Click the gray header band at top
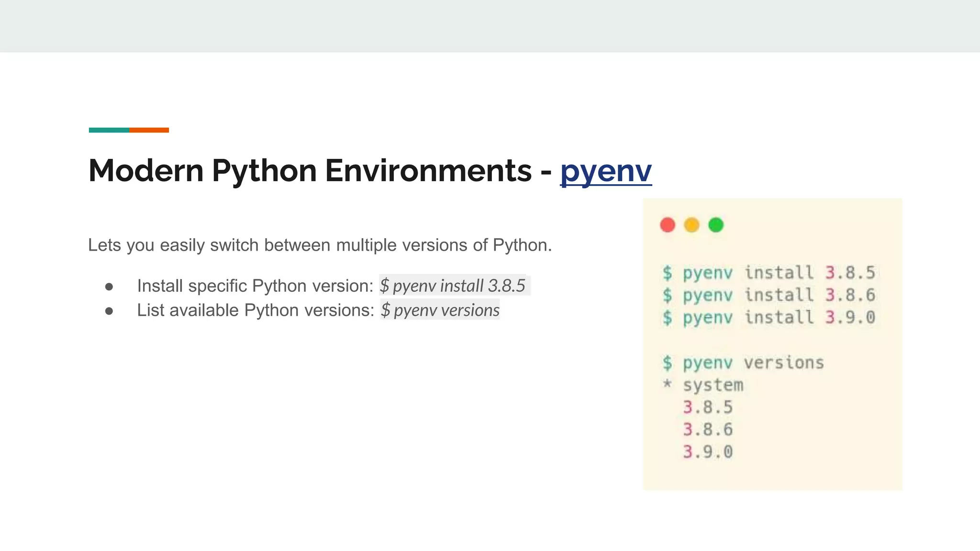980x551 pixels. coord(490,26)
